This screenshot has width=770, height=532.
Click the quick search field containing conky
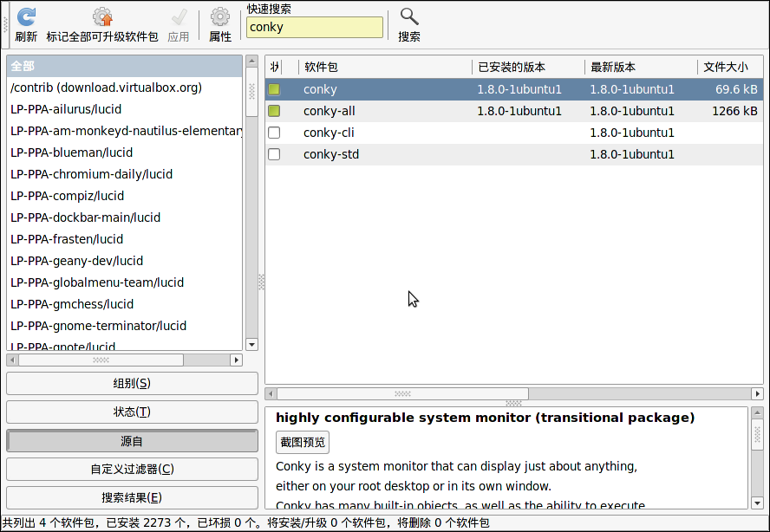click(x=314, y=28)
